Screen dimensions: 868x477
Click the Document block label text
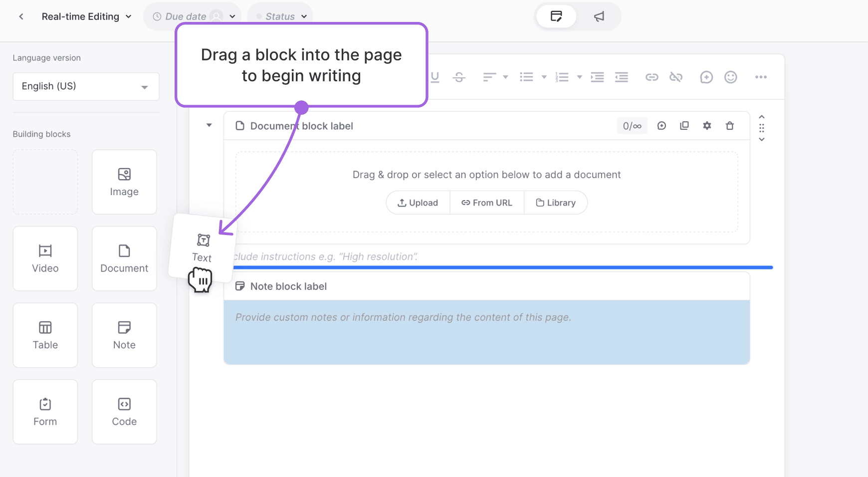pos(302,126)
